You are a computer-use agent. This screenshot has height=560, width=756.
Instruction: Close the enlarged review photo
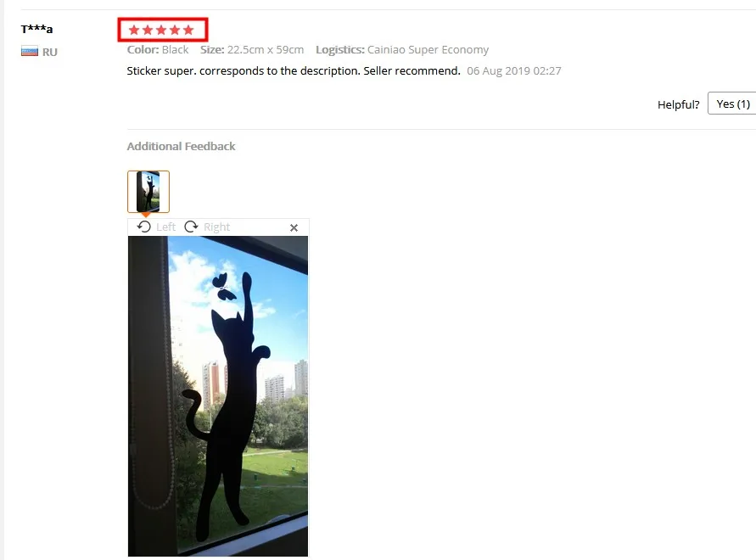pos(294,227)
